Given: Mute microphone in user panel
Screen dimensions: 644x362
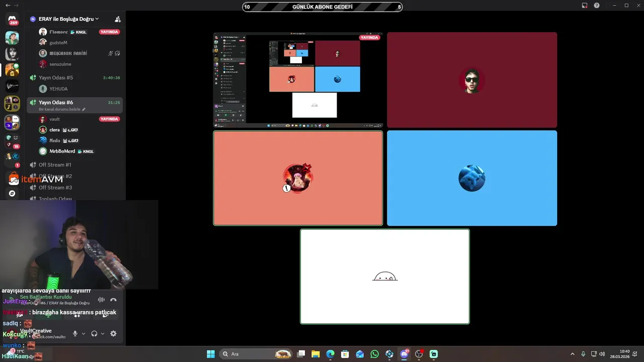Looking at the screenshot, I should click(75, 333).
